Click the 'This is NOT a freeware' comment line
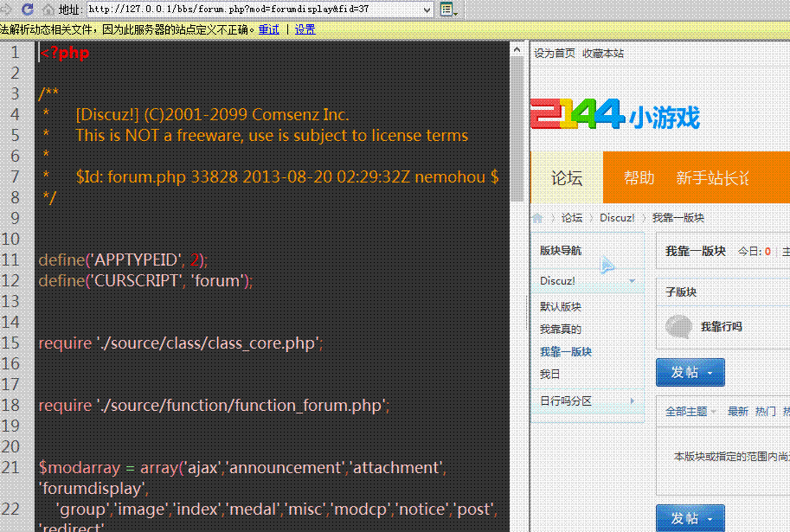This screenshot has width=790, height=532. click(272, 136)
